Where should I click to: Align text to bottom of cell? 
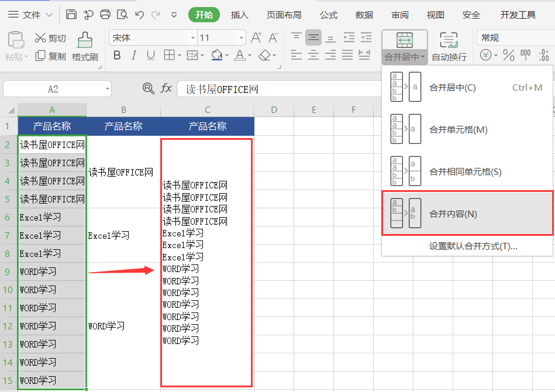point(330,37)
